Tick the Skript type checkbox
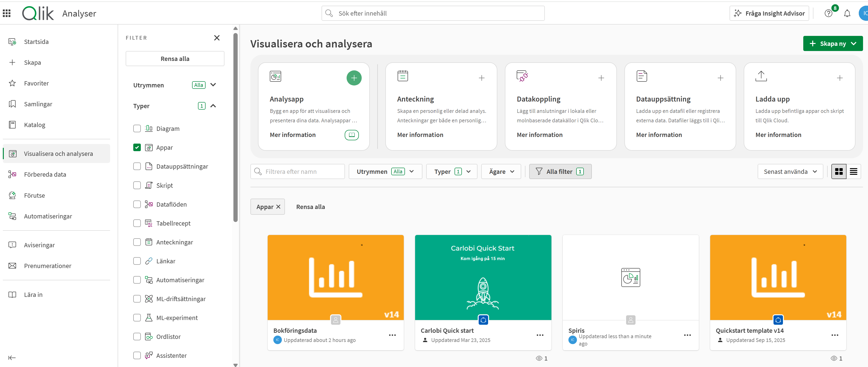 (137, 186)
